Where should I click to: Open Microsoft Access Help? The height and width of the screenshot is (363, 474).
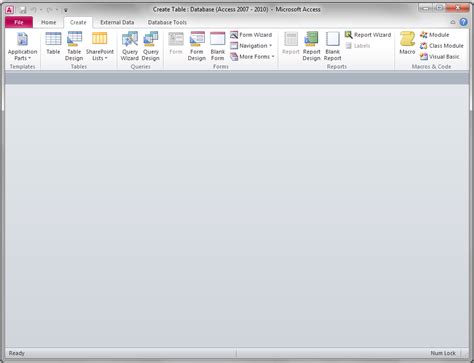pos(463,22)
